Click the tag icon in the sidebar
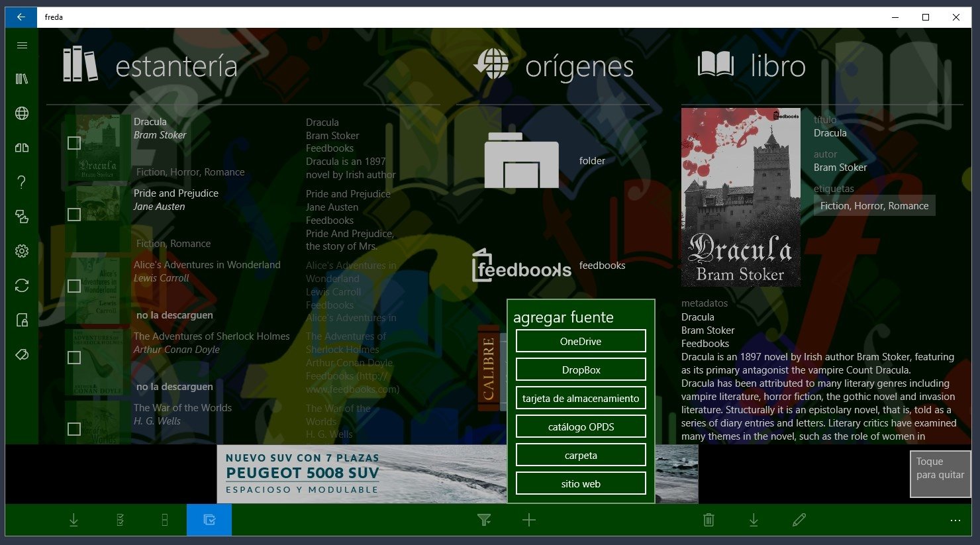This screenshot has width=980, height=545. point(22,354)
